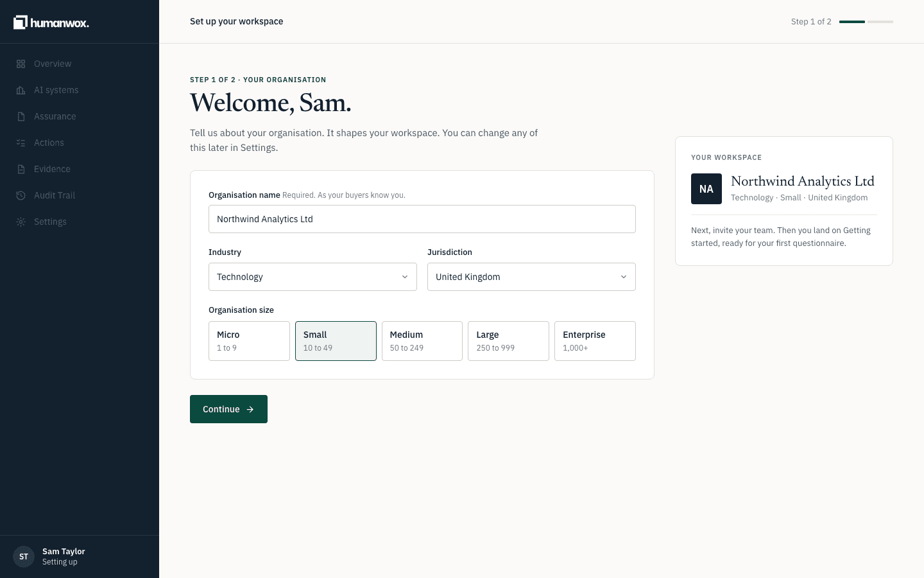Click the Overview grid icon

pyautogui.click(x=21, y=64)
